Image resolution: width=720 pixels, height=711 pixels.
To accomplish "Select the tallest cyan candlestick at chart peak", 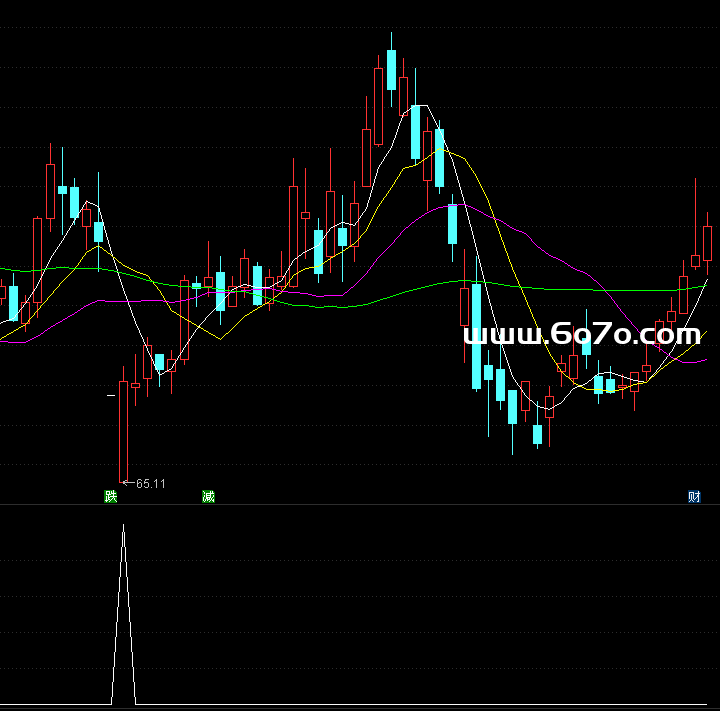I will 391,68.
